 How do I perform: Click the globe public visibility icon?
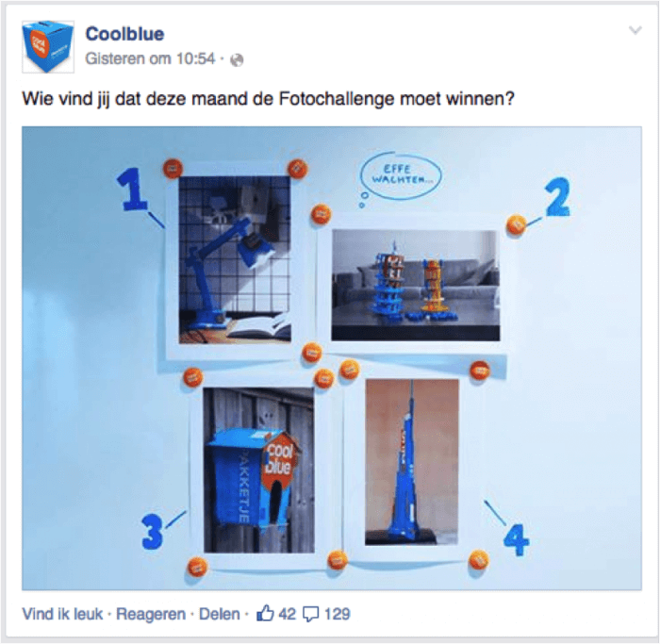[x=237, y=60]
